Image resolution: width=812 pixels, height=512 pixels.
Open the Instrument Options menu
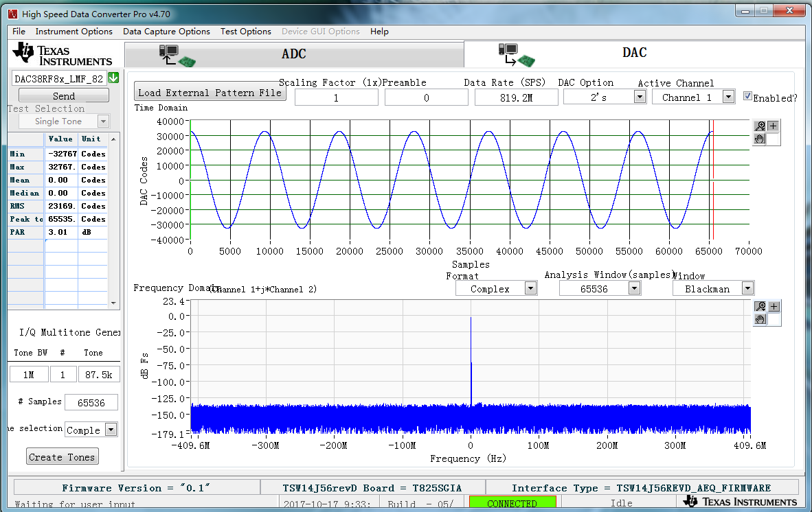click(74, 32)
